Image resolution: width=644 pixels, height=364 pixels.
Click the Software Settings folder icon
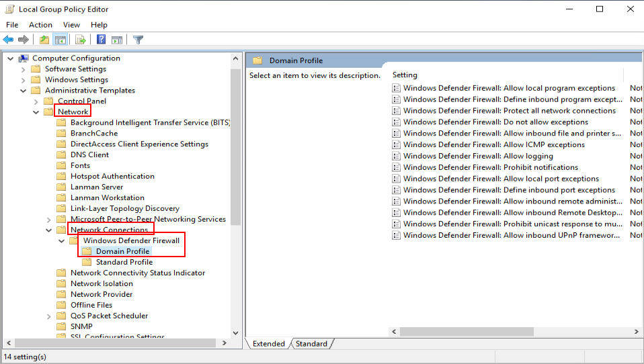[x=36, y=69]
